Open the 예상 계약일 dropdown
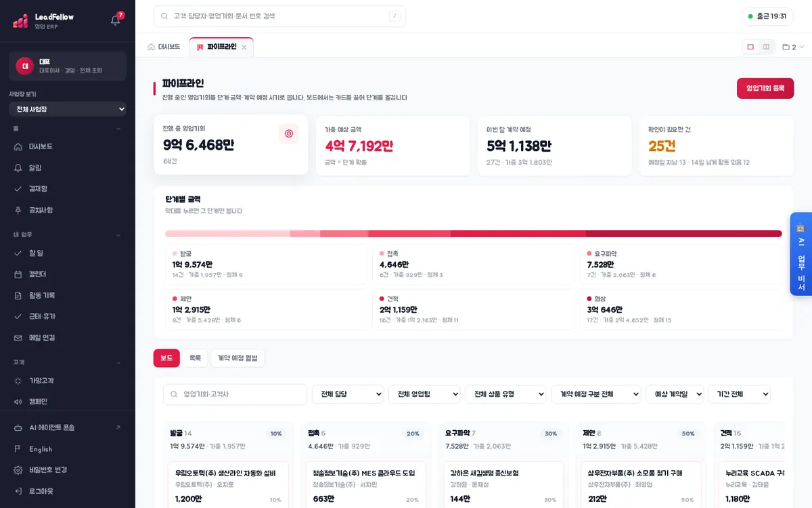The image size is (812, 508). click(x=675, y=394)
